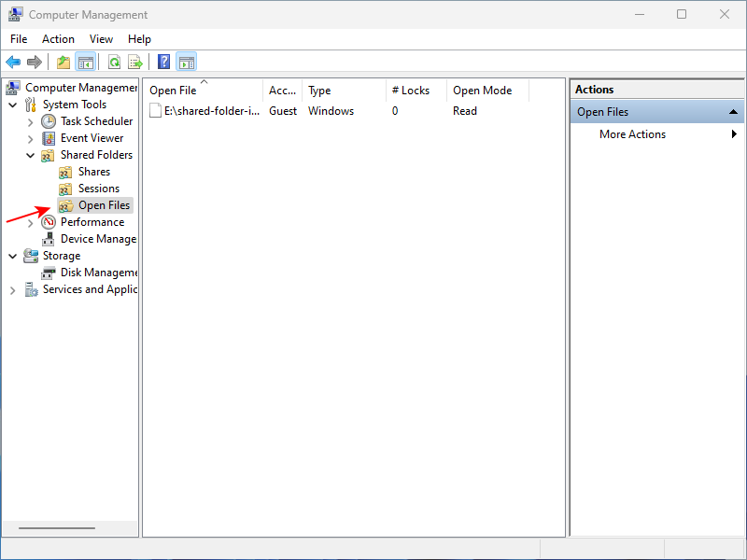747x560 pixels.
Task: Click the Task Scheduler clock icon
Action: 49,121
